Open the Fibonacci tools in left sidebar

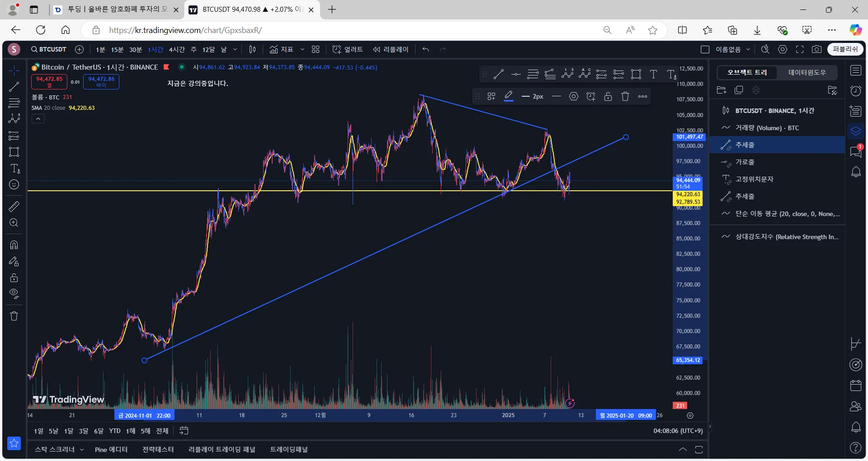14,103
